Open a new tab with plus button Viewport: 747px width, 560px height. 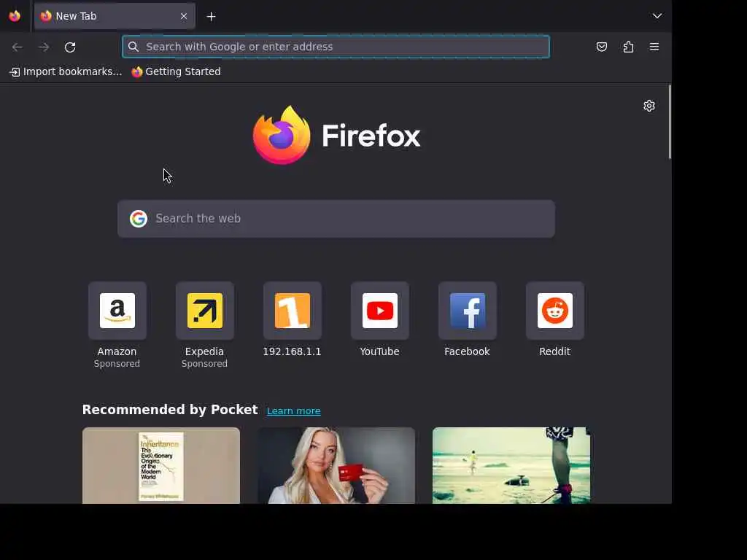pos(211,17)
